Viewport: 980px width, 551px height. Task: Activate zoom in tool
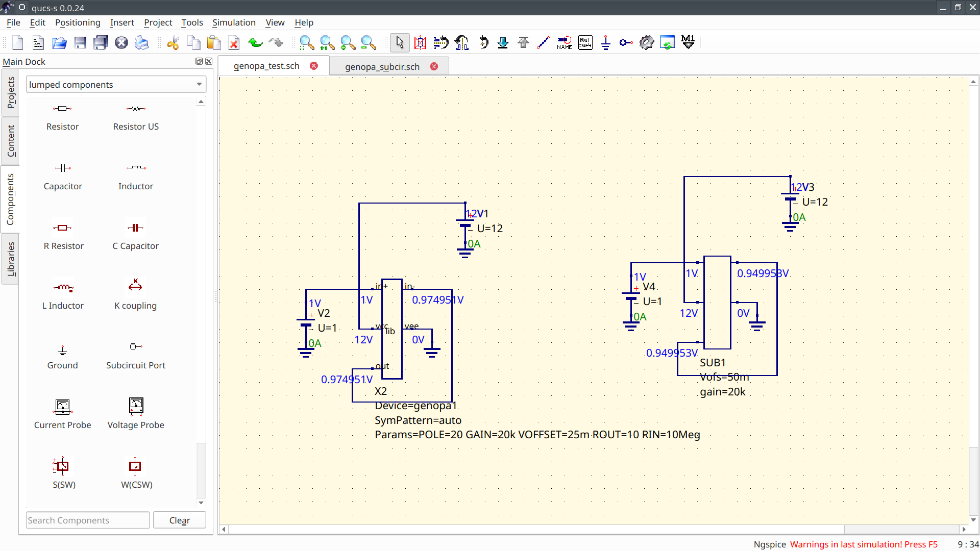coord(348,42)
